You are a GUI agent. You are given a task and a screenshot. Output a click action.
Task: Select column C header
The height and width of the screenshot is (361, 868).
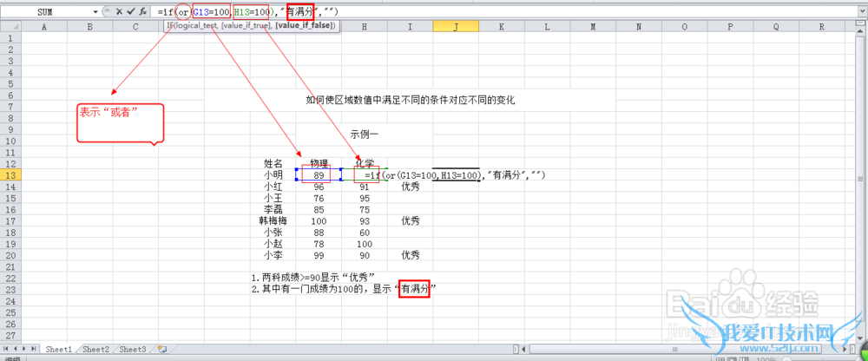click(x=135, y=26)
